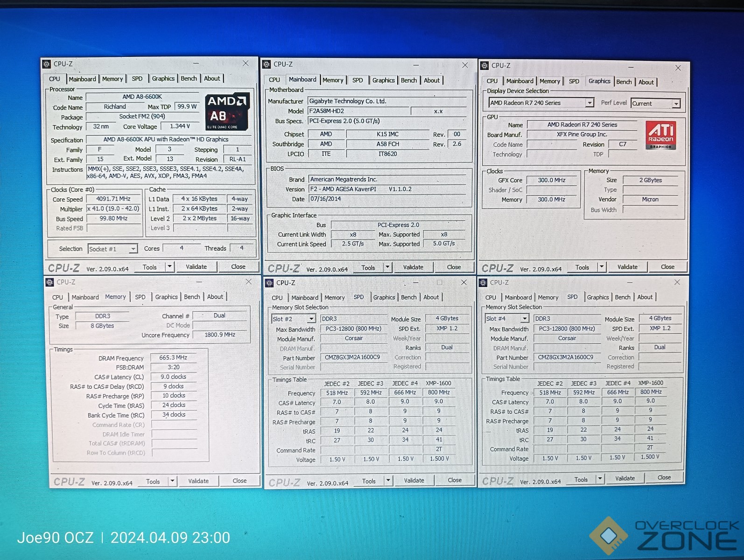Expand the Tools arrow in the Memory window
The image size is (744, 560).
pyautogui.click(x=172, y=481)
